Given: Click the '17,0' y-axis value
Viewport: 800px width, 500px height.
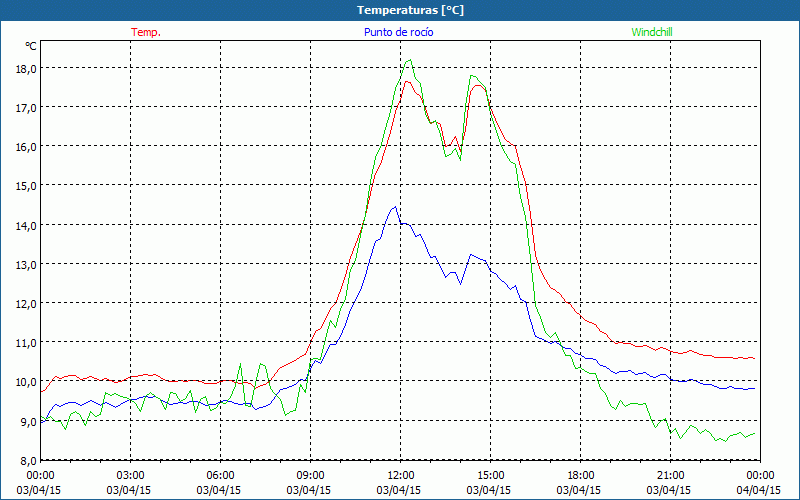Looking at the screenshot, I should (x=26, y=108).
